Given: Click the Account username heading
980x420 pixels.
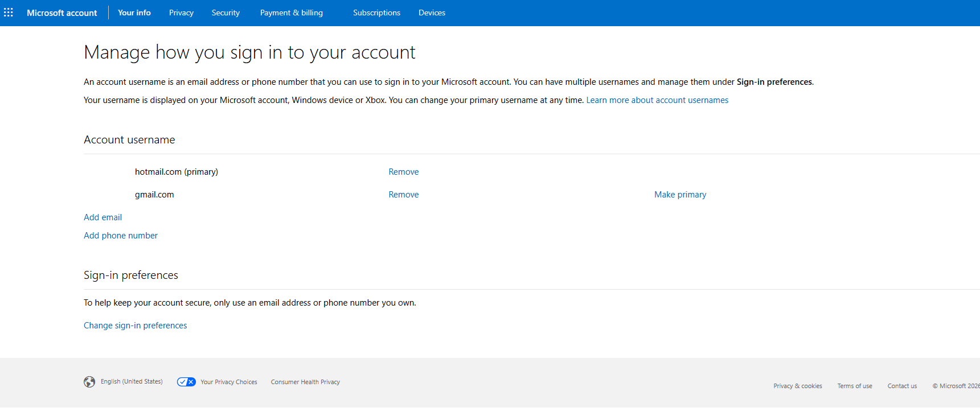Looking at the screenshot, I should pyautogui.click(x=129, y=140).
